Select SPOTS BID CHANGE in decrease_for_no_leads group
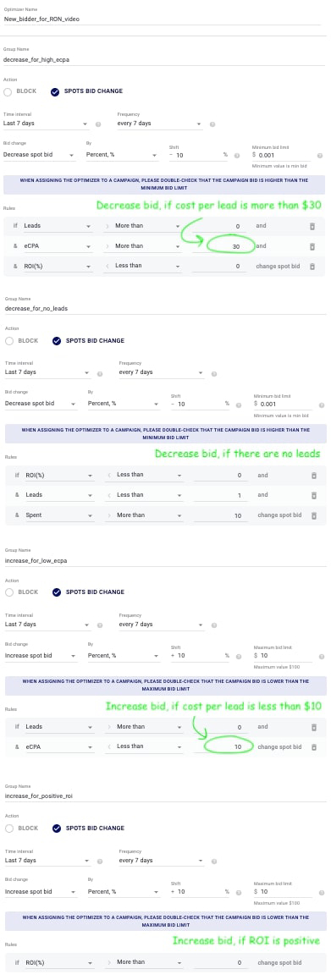Viewport: 331px width, 980px height. coord(57,341)
